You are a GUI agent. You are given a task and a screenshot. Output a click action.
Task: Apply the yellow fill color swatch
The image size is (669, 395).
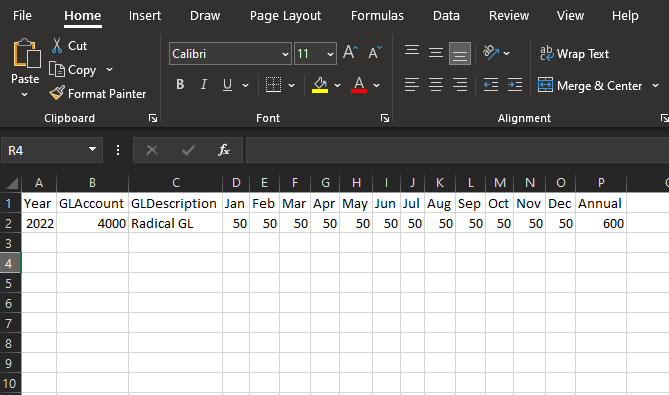[320, 85]
